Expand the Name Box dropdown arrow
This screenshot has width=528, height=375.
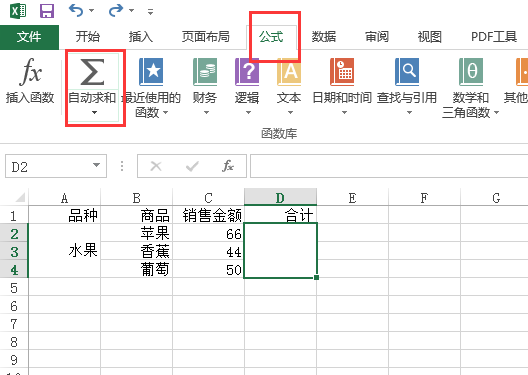pyautogui.click(x=97, y=166)
